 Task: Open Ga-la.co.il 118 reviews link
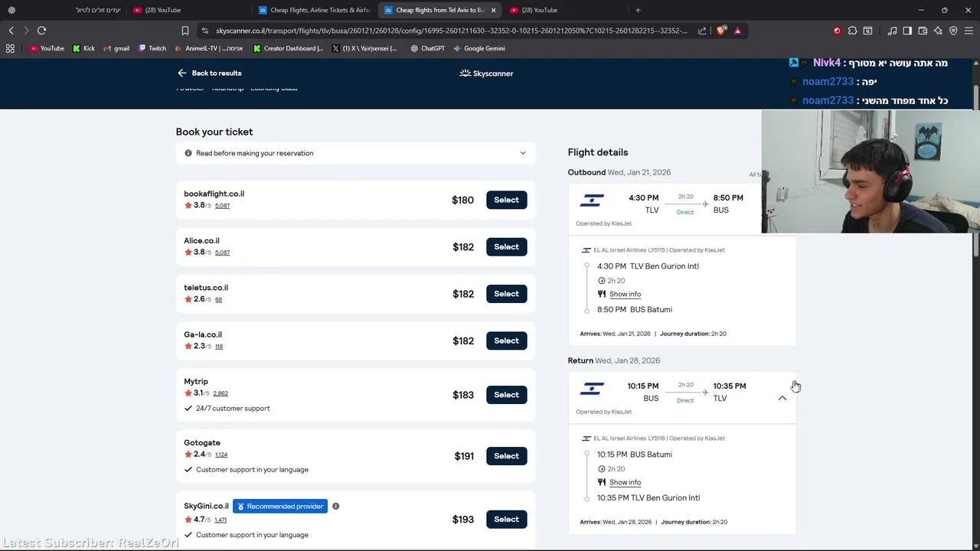(x=219, y=347)
